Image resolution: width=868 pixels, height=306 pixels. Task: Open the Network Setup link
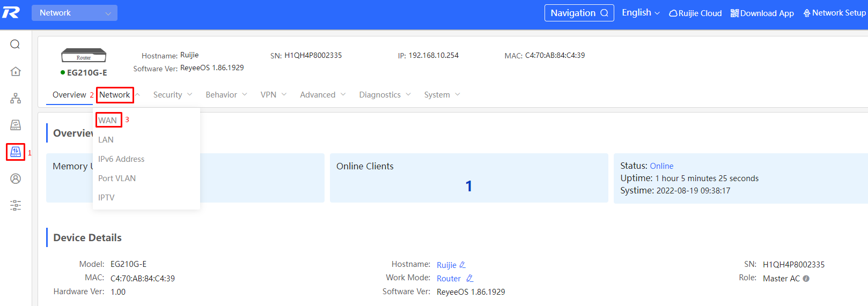tap(835, 13)
